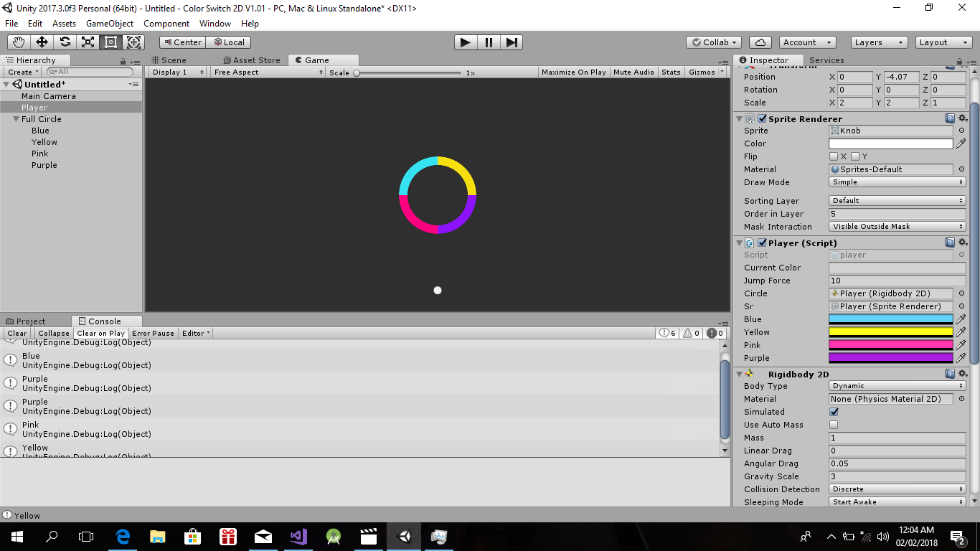Disable the Player Script component checkbox
This screenshot has height=551, width=980.
[x=762, y=242]
